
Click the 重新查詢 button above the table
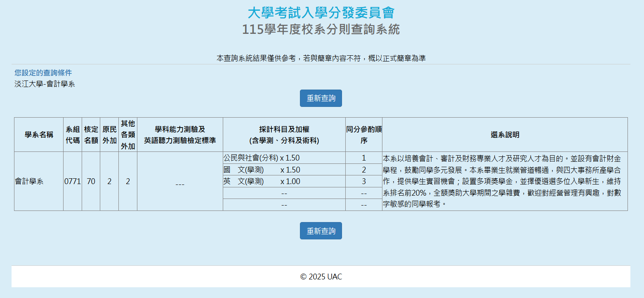[x=321, y=98]
